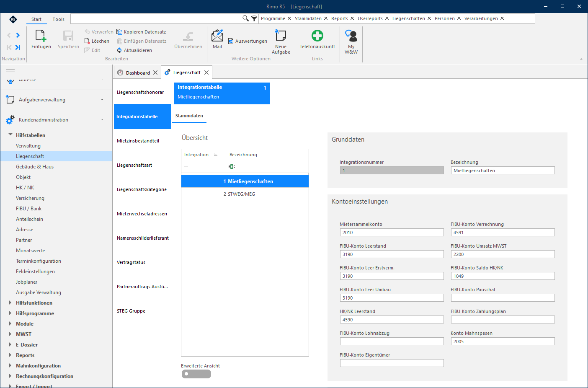
Task: Collapse the ribbon using corner arrow
Action: (581, 59)
